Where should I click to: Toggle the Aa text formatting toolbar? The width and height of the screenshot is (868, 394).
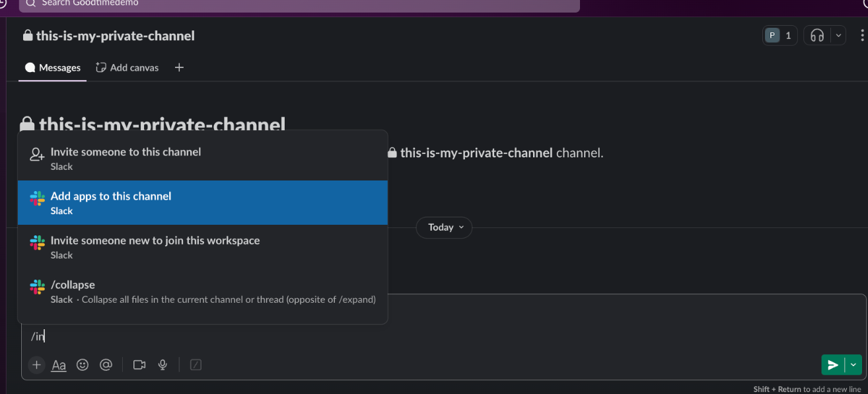(x=59, y=364)
